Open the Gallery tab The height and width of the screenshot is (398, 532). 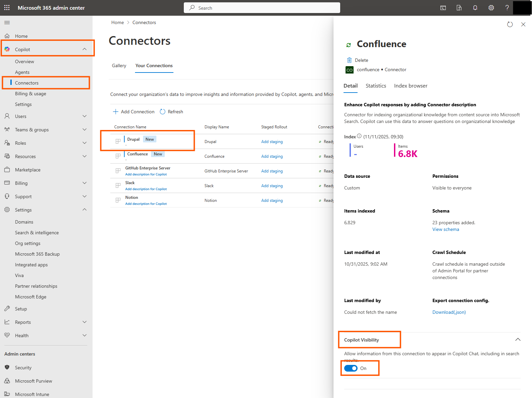point(119,66)
